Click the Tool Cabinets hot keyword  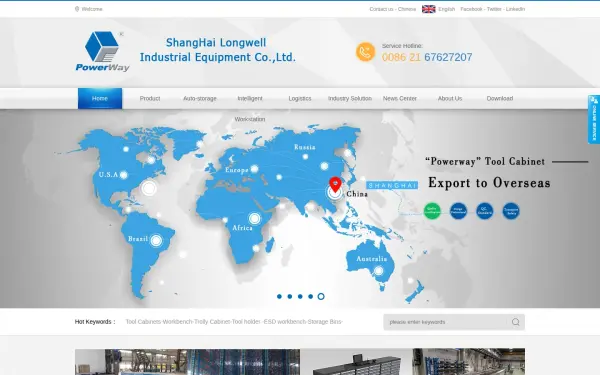[143, 322]
